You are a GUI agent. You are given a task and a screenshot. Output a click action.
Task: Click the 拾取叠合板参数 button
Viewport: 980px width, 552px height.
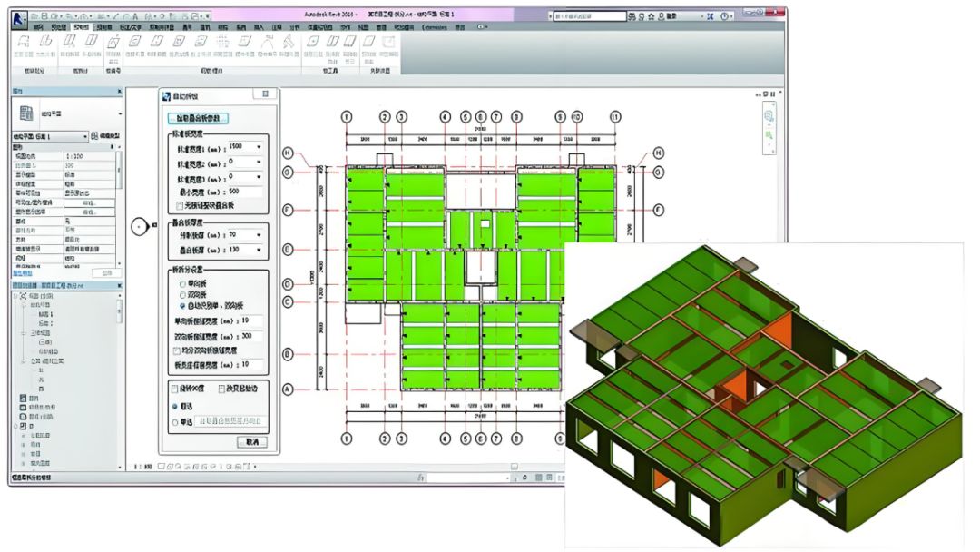click(x=198, y=118)
